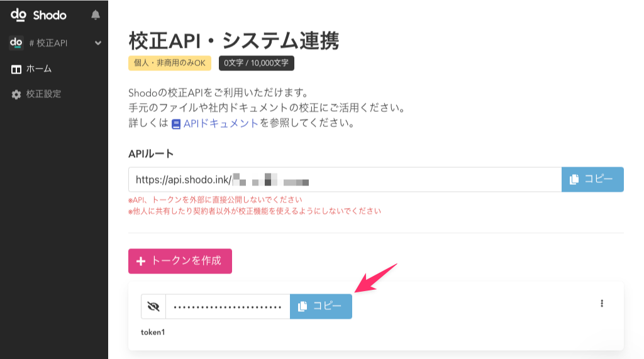Click the API route URL field
644x359 pixels.
[345, 180]
